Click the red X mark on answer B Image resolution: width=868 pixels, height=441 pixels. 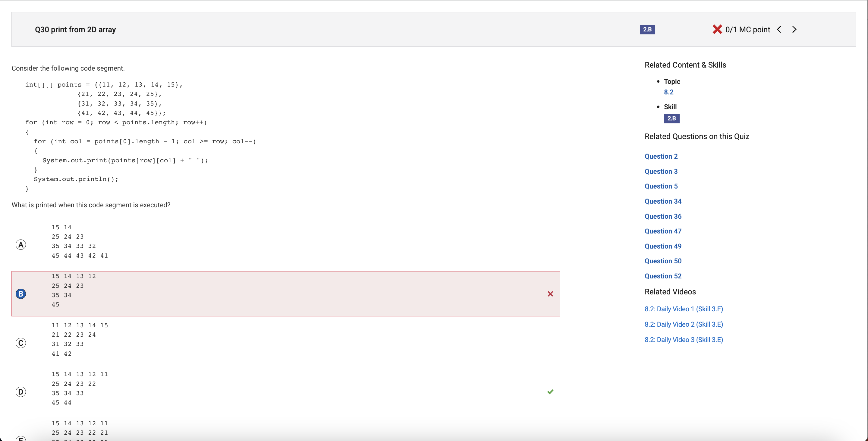click(550, 294)
